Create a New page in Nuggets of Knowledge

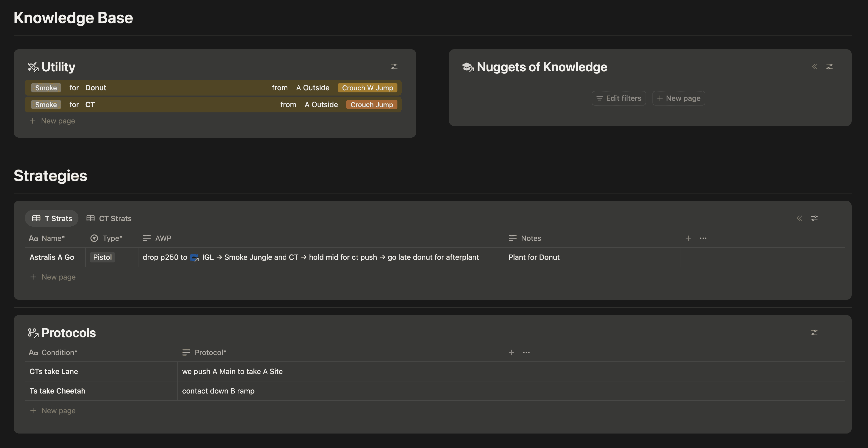tap(679, 98)
